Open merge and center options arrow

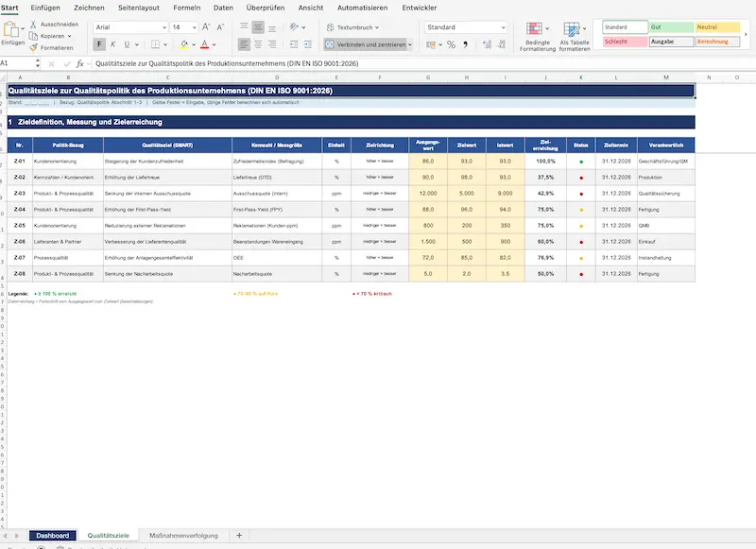pos(410,44)
